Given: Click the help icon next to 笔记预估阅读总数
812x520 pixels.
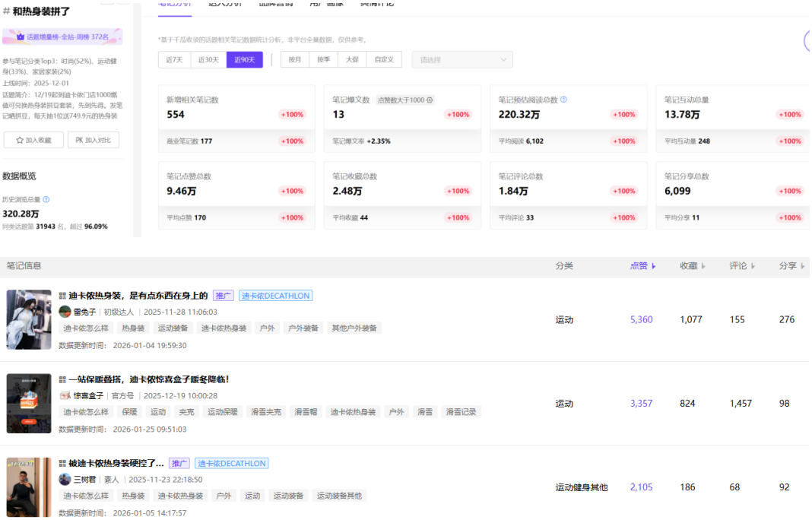Looking at the screenshot, I should coord(563,100).
